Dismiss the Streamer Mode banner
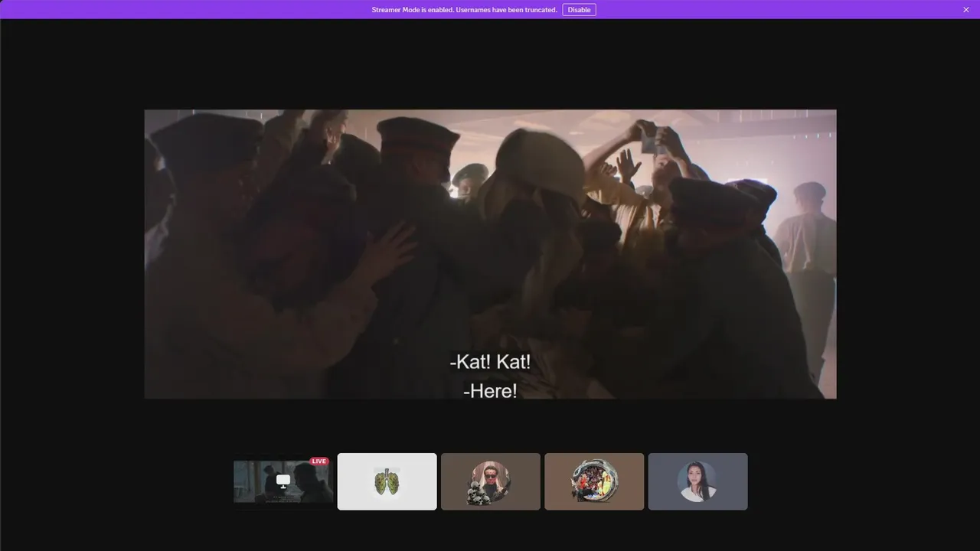This screenshot has width=980, height=551. [x=966, y=10]
